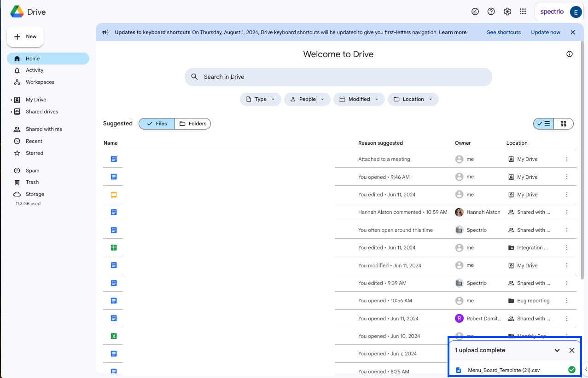
Task: Open the Google apps launcher
Action: click(523, 11)
